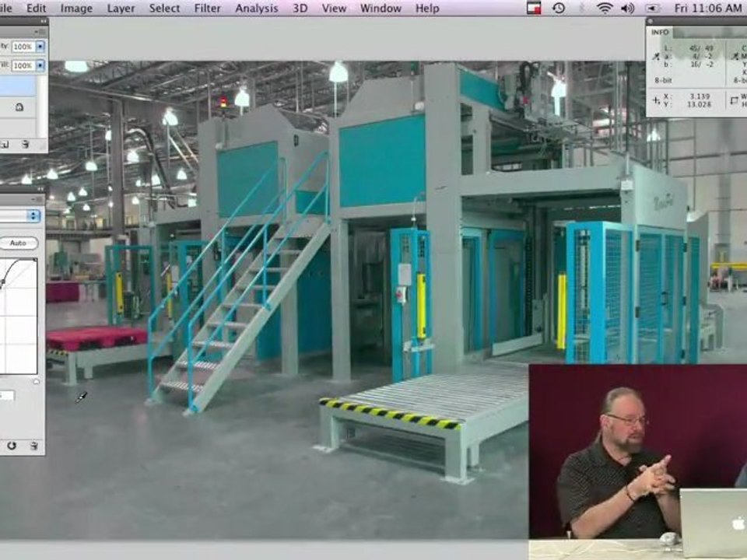This screenshot has height=560, width=747.
Task: Click the rectangle icon beside width height readout
Action: [734, 100]
